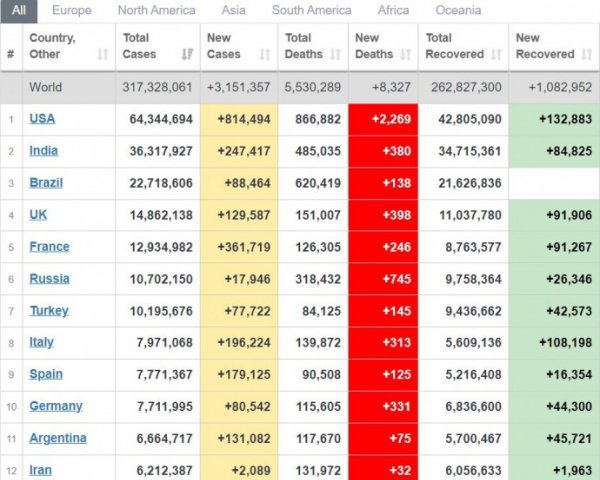The height and width of the screenshot is (480, 600).
Task: Sort table by Country sort arrows icon
Action: pyautogui.click(x=103, y=55)
